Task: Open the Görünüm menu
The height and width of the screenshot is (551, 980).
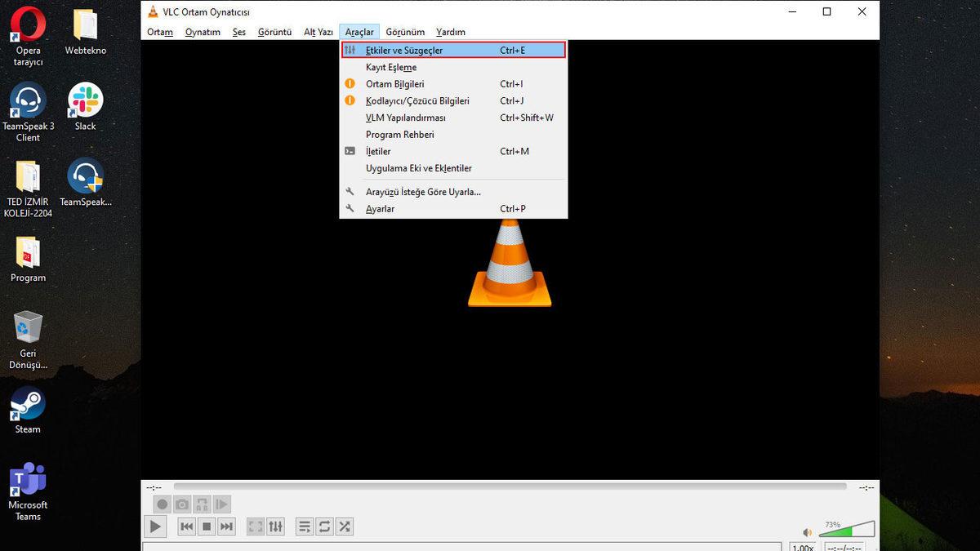Action: pyautogui.click(x=404, y=32)
